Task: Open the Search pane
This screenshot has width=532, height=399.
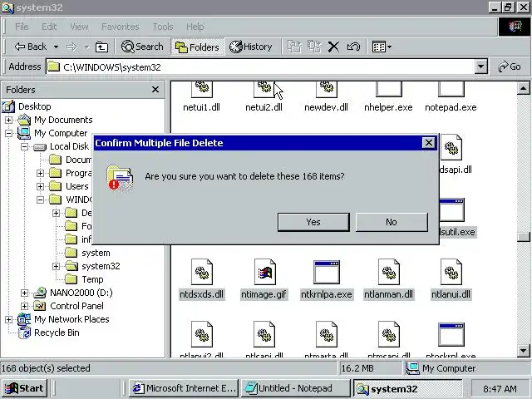Action: coord(142,47)
